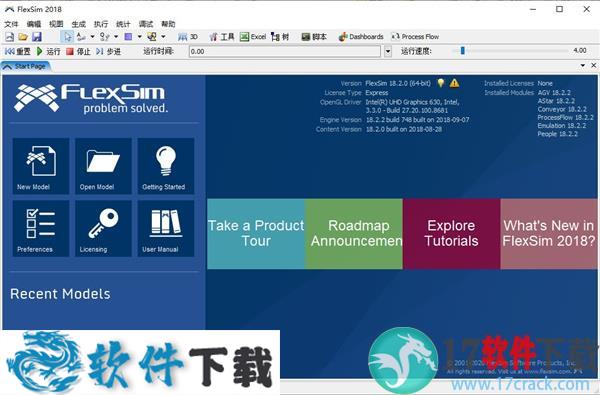600x395 pixels.
Task: Click What's New in FlexSim 2018 banner
Action: [x=549, y=233]
